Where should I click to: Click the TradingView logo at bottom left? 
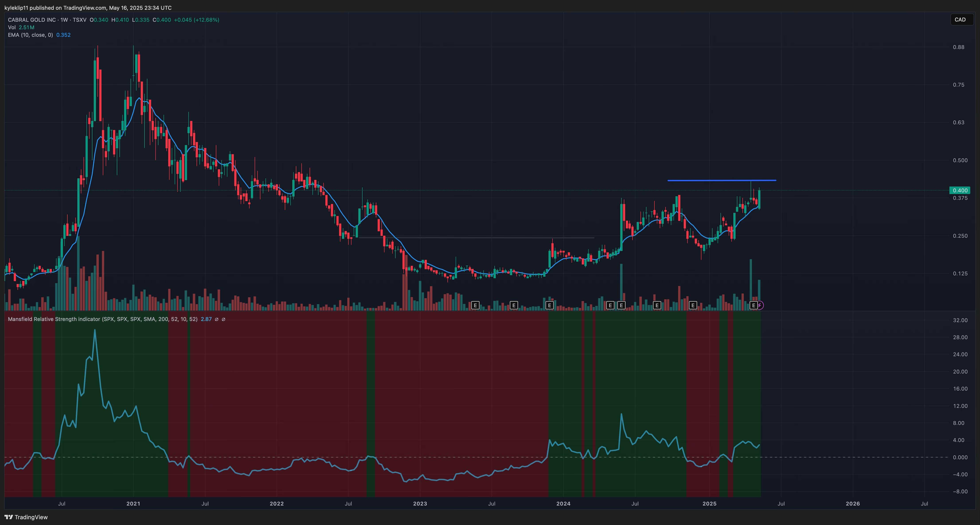tap(26, 517)
